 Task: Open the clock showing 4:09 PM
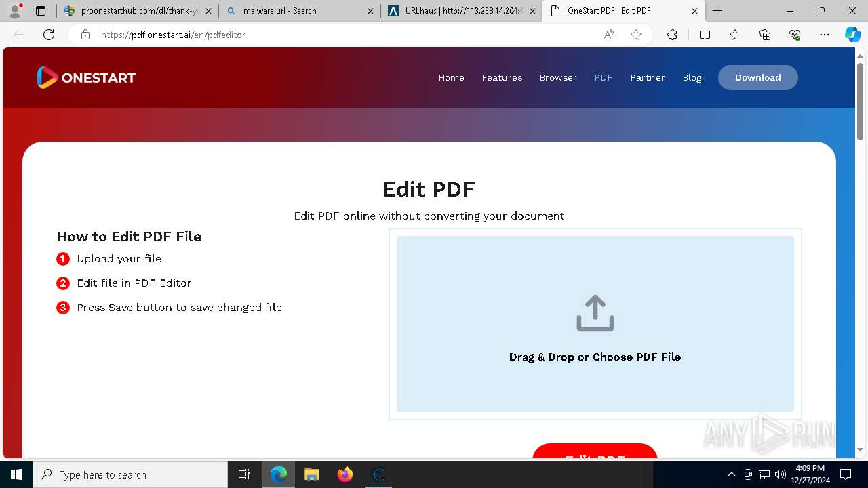click(x=810, y=474)
